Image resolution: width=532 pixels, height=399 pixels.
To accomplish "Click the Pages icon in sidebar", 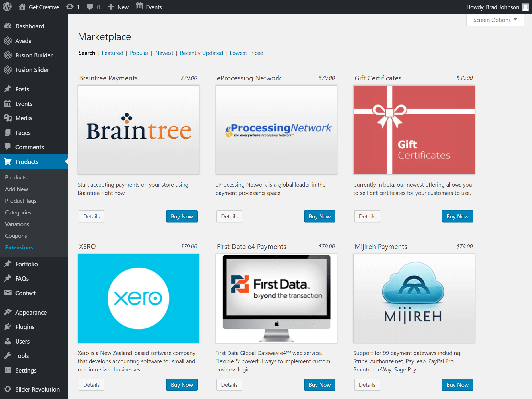I will point(8,133).
